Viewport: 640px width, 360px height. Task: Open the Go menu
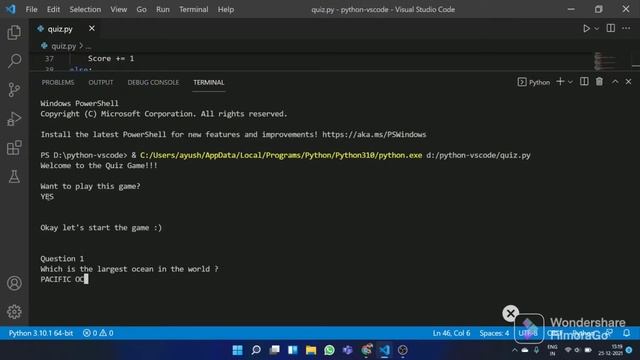click(x=141, y=9)
